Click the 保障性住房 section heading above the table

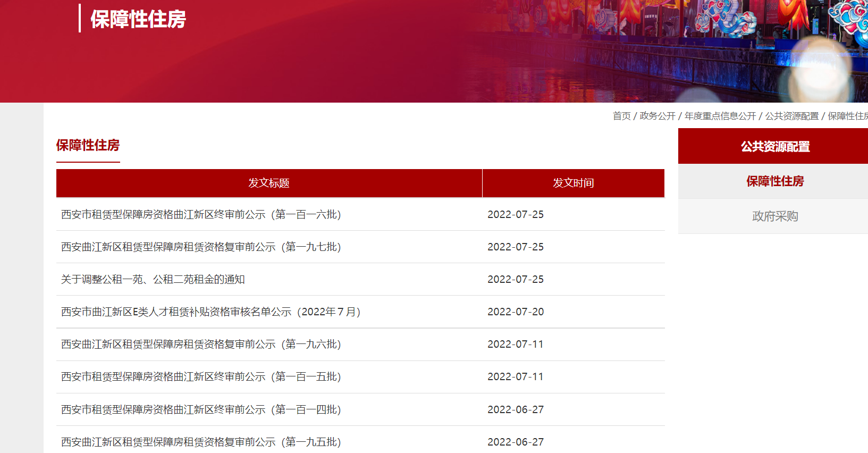(88, 145)
